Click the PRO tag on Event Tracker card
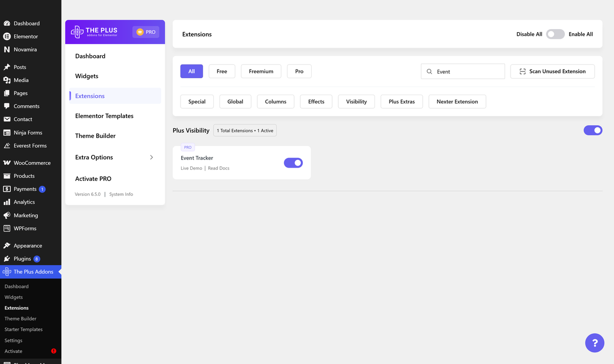 tap(188, 147)
